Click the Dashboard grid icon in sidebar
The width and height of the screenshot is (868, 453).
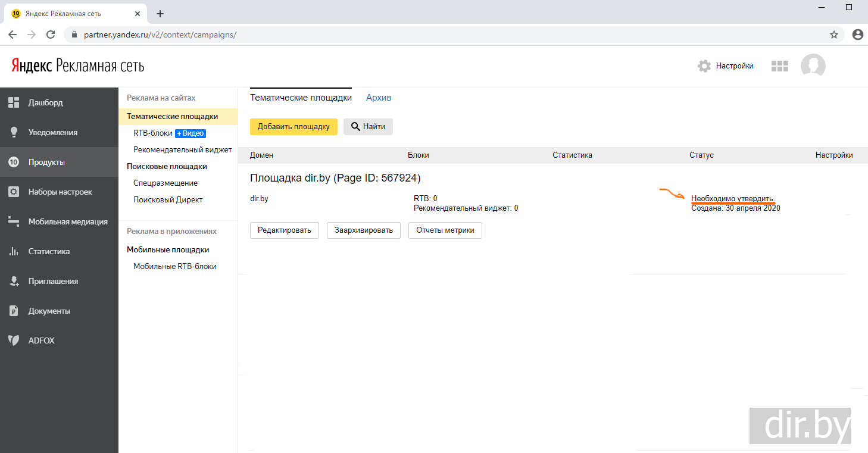14,102
